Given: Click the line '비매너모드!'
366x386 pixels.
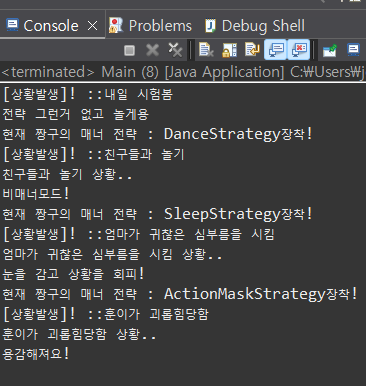Looking at the screenshot, I should [36, 194].
